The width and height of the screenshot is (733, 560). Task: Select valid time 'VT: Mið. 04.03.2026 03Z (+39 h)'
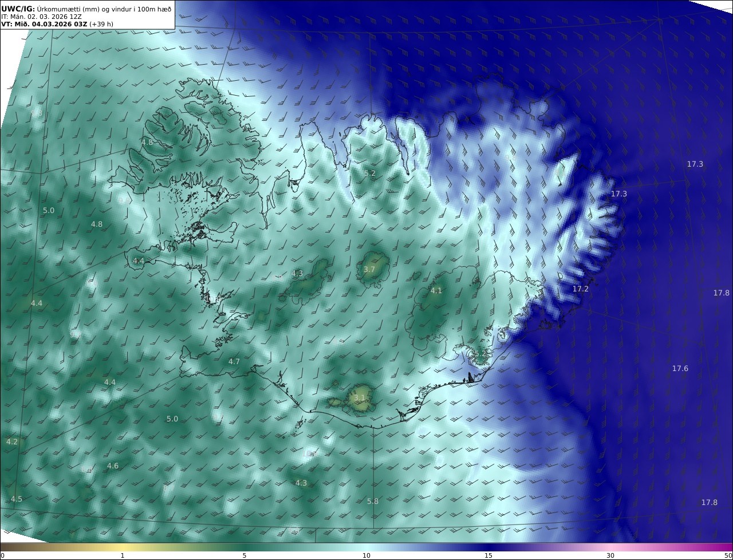click(x=57, y=24)
